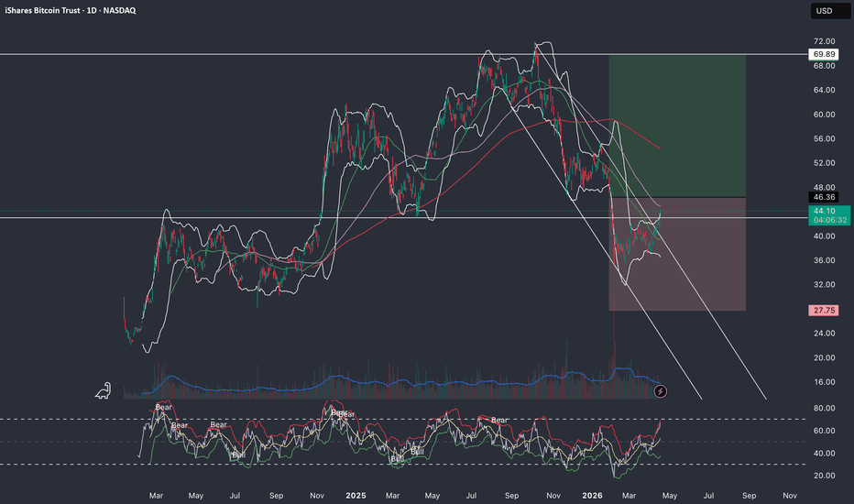Open the USD currency selector
The width and height of the screenshot is (854, 504).
(823, 13)
